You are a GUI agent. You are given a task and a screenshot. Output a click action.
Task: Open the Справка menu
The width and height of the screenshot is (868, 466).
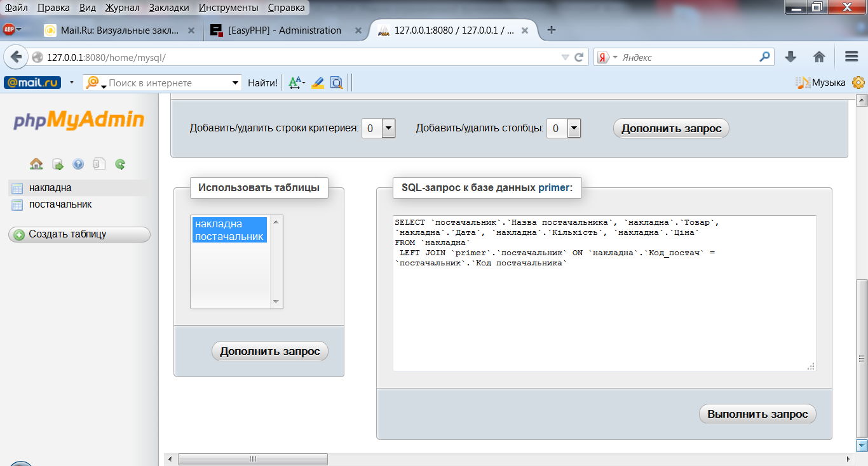pos(286,8)
